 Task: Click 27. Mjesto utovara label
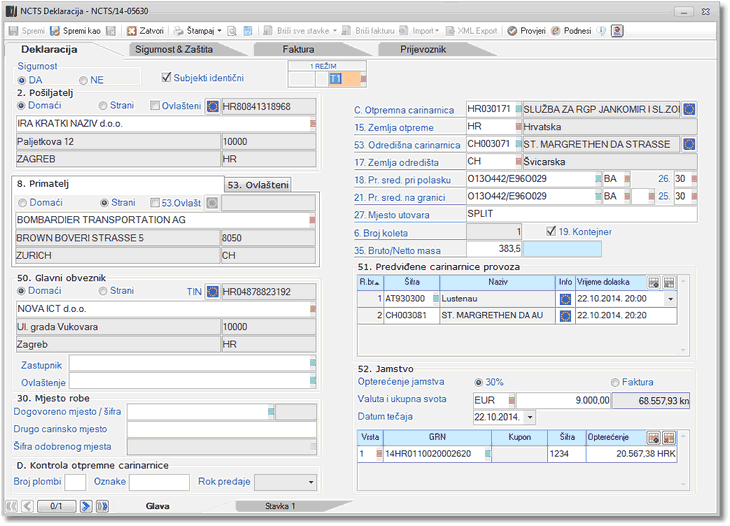point(392,215)
